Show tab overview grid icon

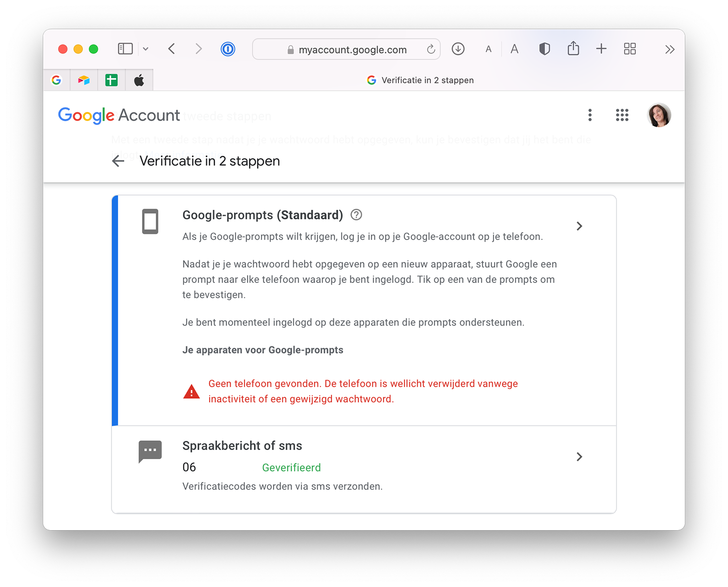click(630, 49)
